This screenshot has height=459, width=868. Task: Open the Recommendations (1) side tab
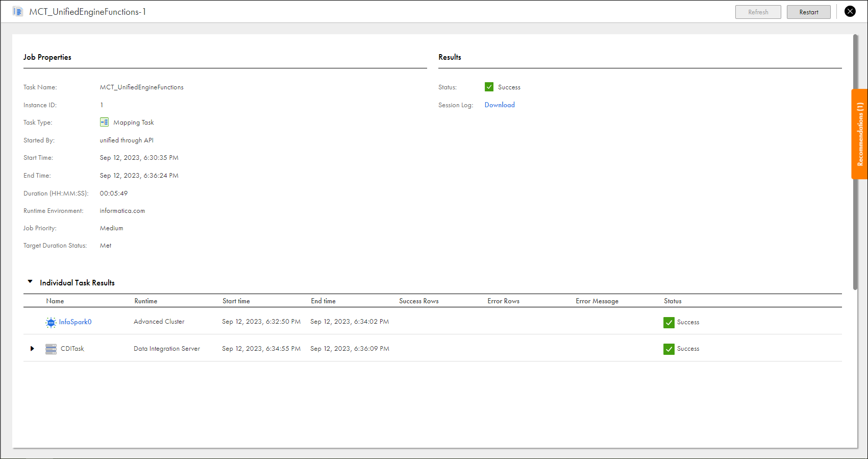tap(860, 134)
